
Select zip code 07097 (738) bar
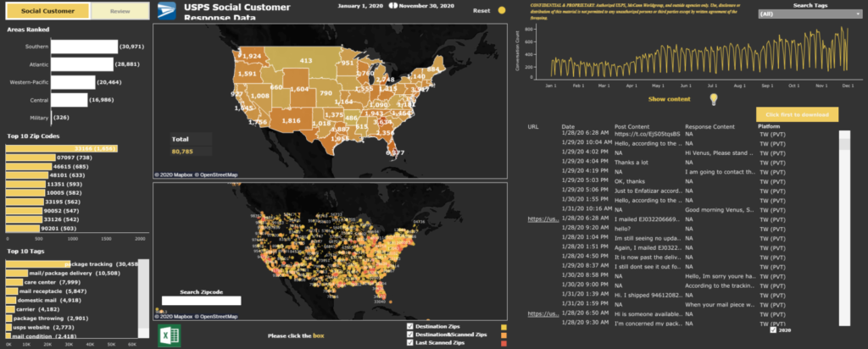(x=31, y=158)
